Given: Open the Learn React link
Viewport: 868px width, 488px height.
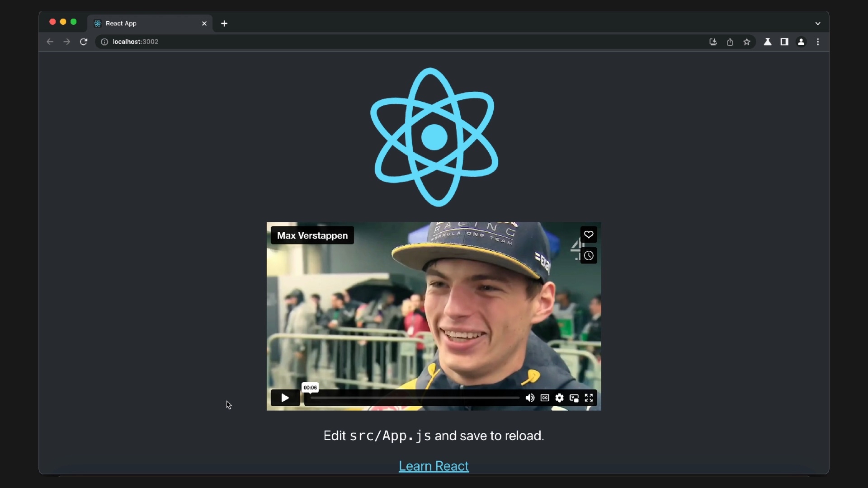Looking at the screenshot, I should (x=434, y=466).
